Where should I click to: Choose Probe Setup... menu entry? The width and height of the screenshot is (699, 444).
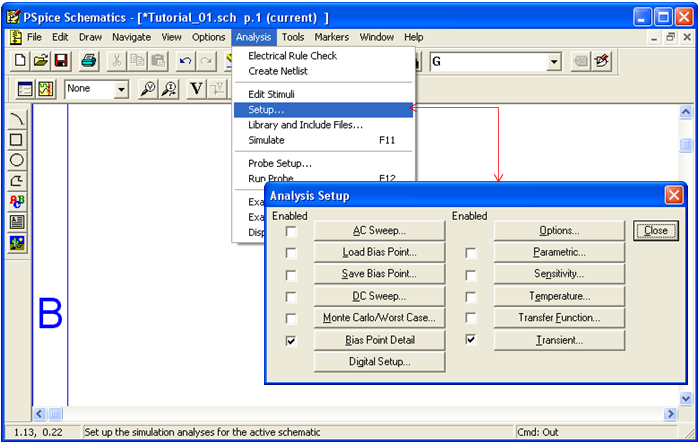(323, 163)
